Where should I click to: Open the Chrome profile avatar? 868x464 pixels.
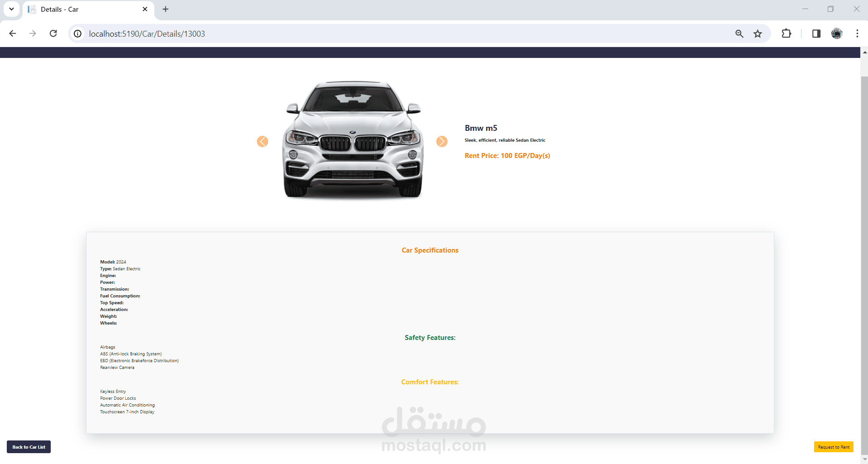(837, 33)
